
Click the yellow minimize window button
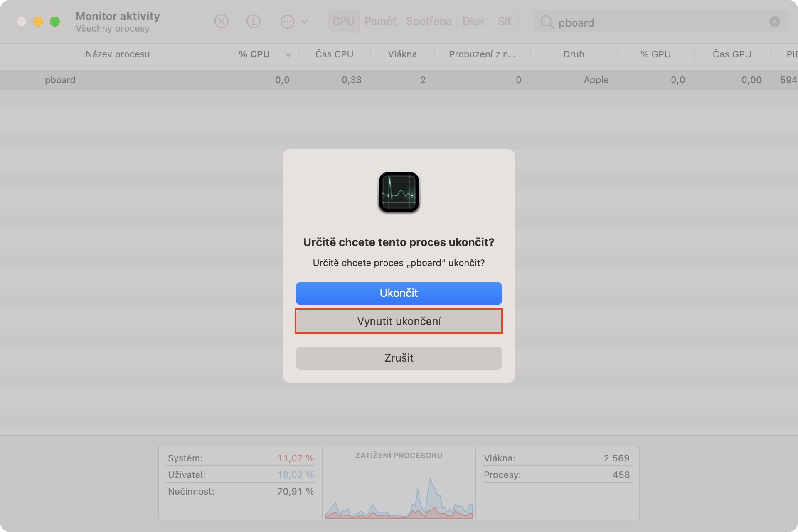pyautogui.click(x=38, y=22)
